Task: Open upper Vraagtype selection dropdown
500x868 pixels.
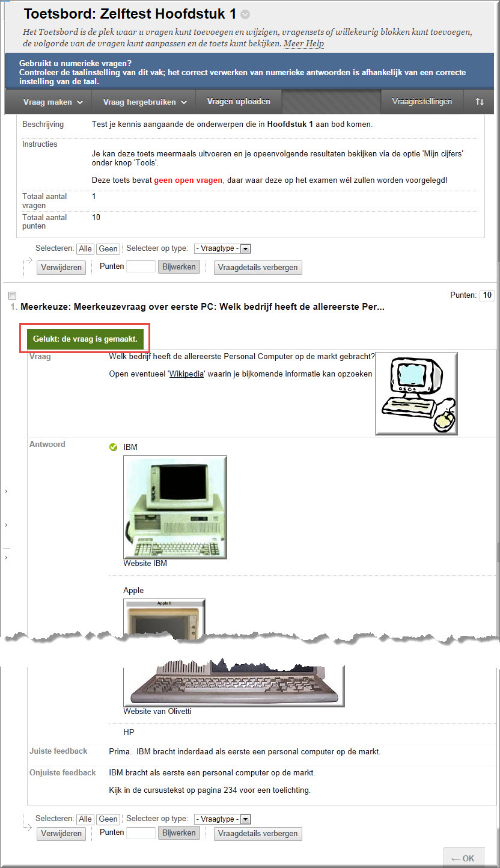Action: tap(222, 248)
